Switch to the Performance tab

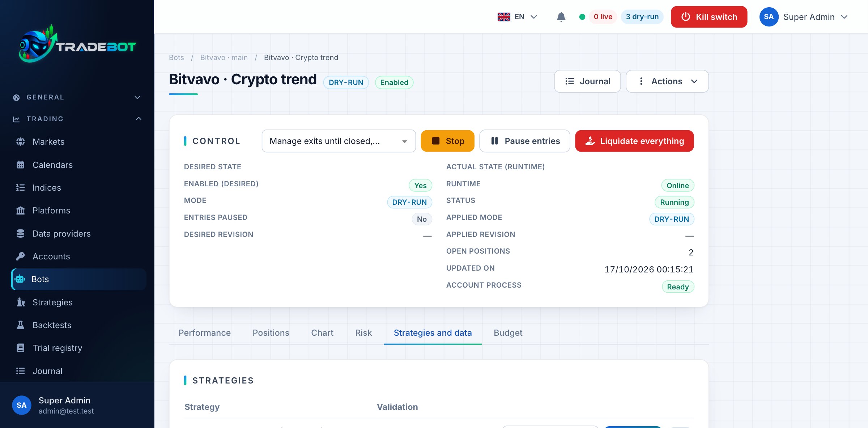pyautogui.click(x=205, y=333)
